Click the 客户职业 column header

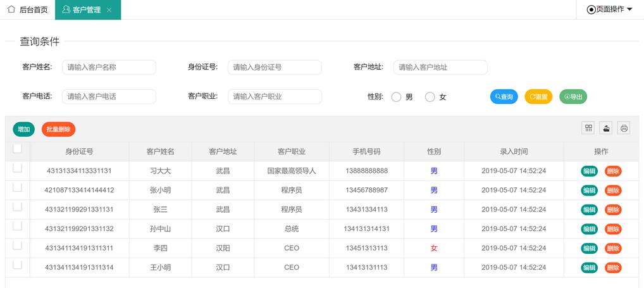coord(292,152)
